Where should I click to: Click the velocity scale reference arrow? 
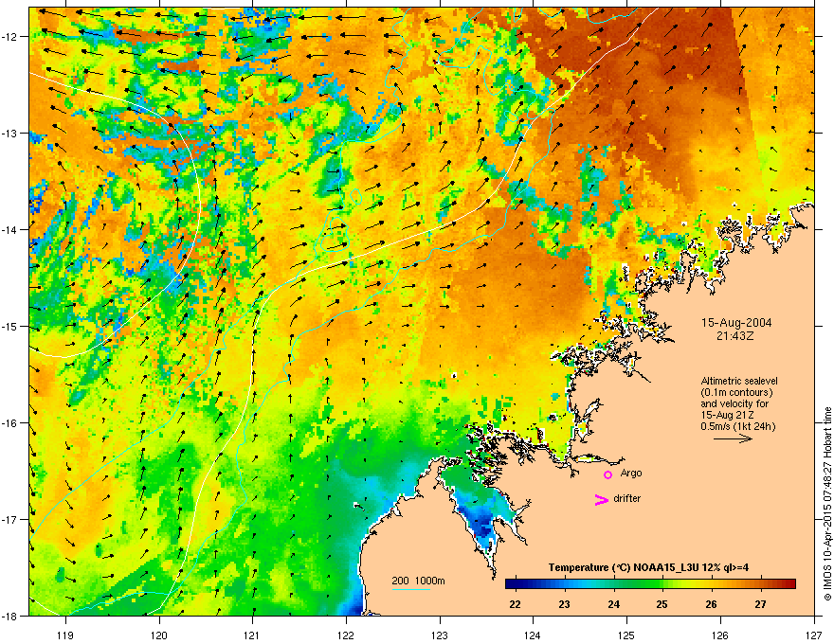pyautogui.click(x=733, y=438)
